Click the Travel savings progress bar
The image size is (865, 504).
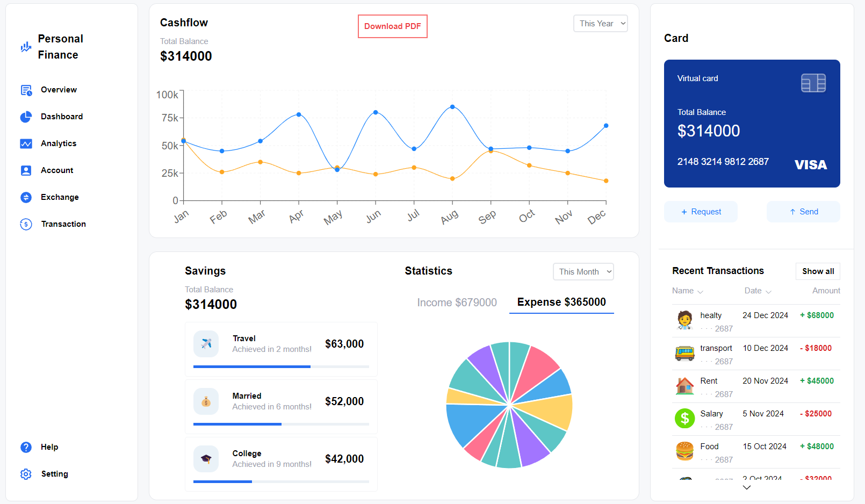tap(281, 366)
